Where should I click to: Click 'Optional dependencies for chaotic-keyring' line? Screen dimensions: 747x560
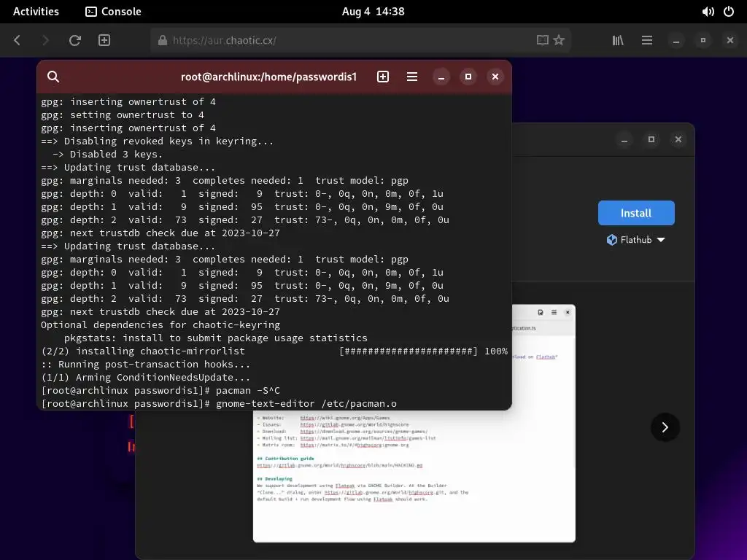(160, 324)
